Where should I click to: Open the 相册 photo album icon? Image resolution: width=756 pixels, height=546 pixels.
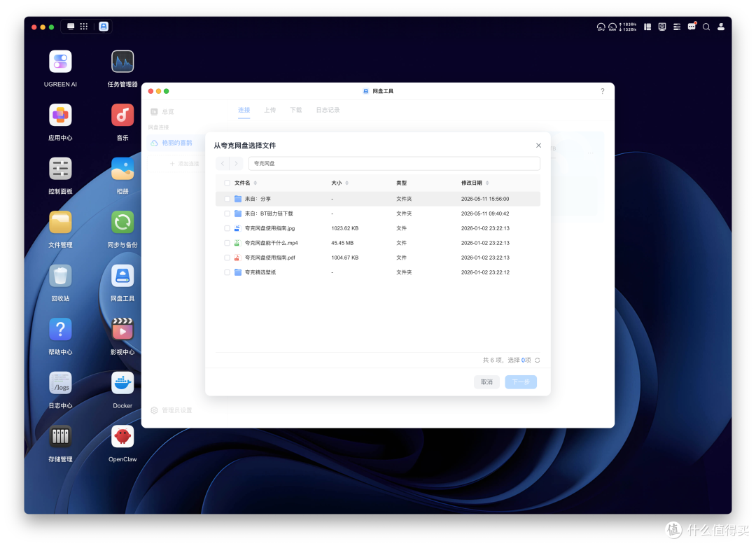pyautogui.click(x=122, y=169)
